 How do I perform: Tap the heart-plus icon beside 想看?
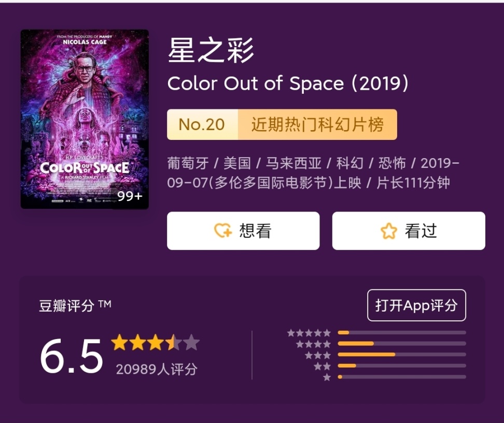(223, 231)
